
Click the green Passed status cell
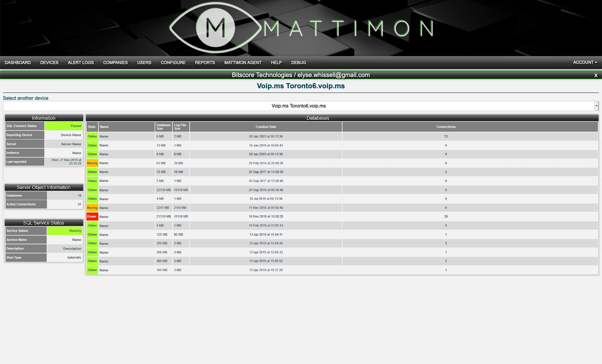pyautogui.click(x=63, y=126)
